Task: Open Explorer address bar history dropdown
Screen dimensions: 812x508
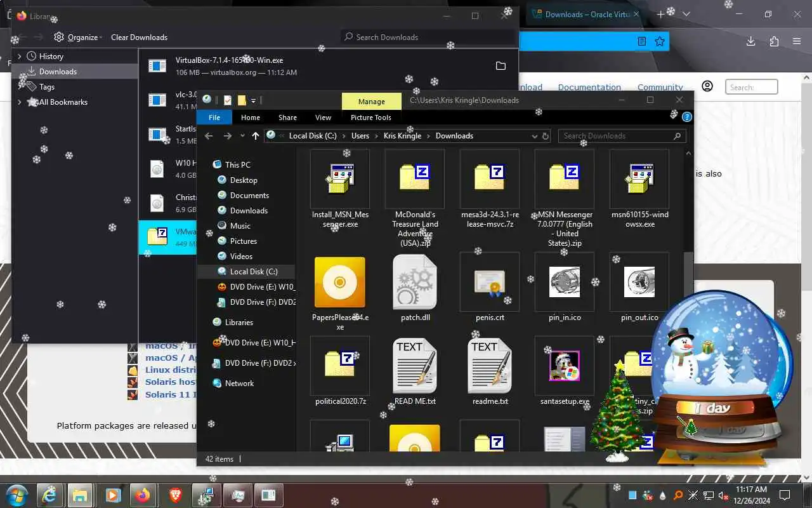Action: coord(534,136)
